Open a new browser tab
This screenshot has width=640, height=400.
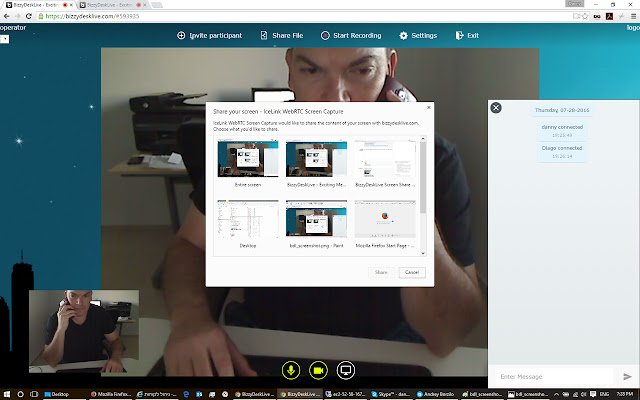click(x=157, y=5)
